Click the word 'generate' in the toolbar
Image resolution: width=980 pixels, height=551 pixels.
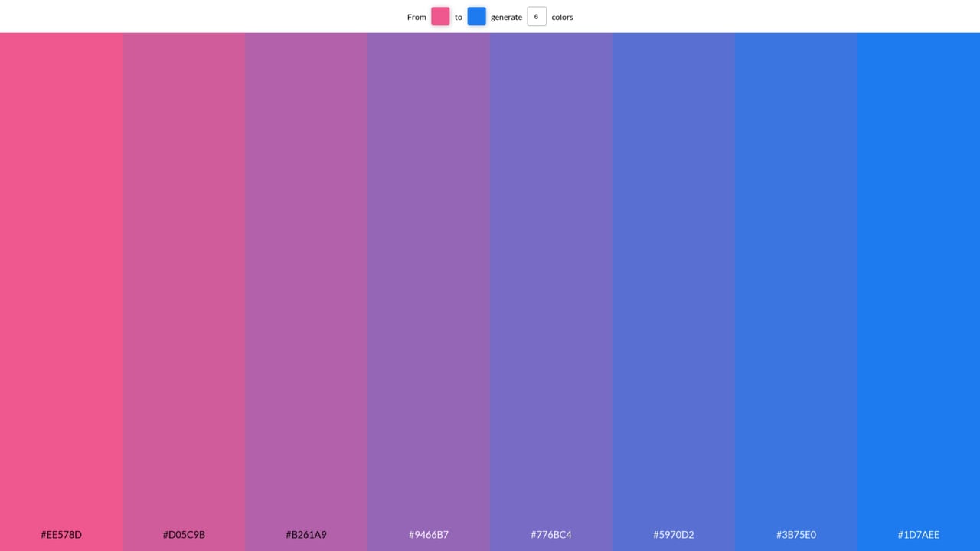(x=506, y=16)
